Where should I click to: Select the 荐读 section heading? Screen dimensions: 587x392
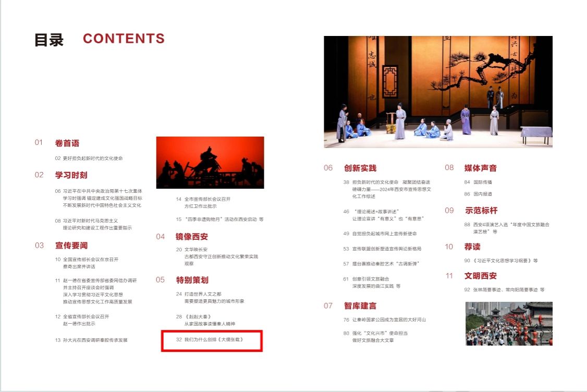pyautogui.click(x=472, y=247)
